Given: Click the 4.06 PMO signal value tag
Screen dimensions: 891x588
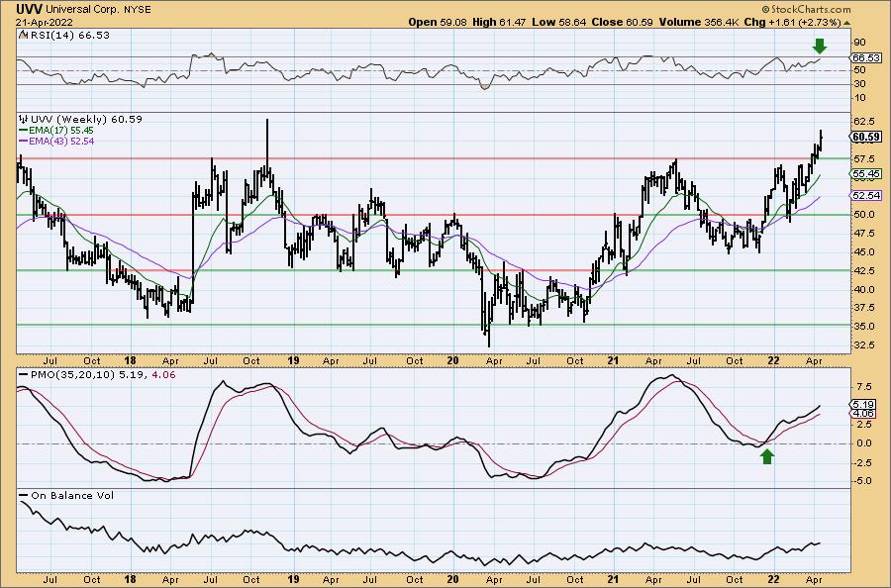Looking at the screenshot, I should point(864,414).
